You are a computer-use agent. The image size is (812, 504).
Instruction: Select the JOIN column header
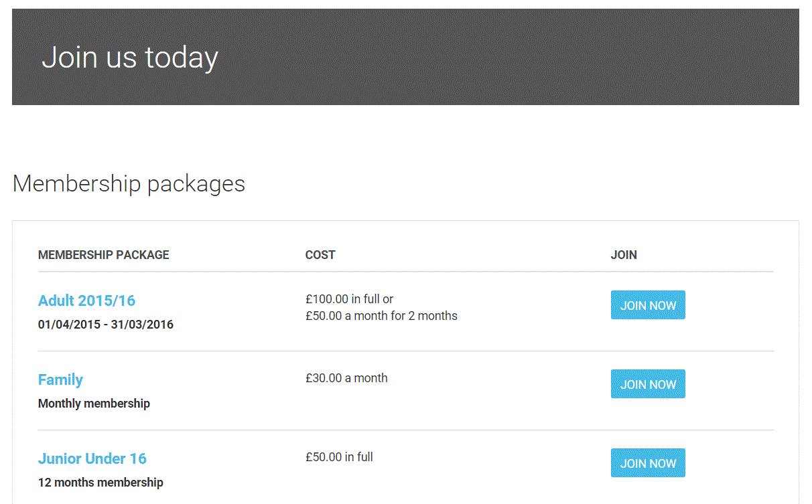pyautogui.click(x=623, y=255)
